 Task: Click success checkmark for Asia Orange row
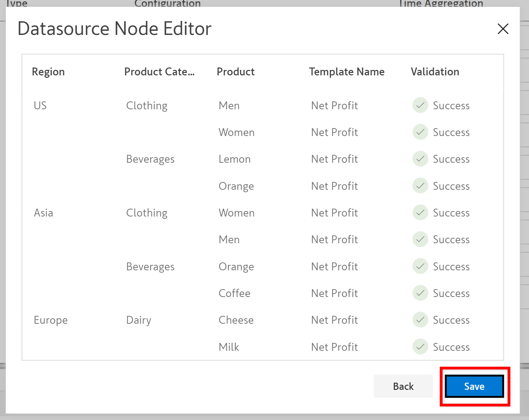(420, 266)
